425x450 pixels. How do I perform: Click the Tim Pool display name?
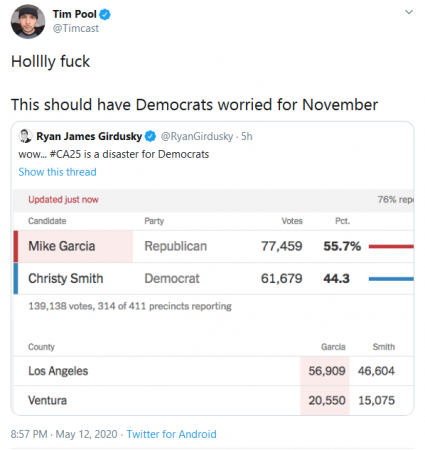[75, 14]
